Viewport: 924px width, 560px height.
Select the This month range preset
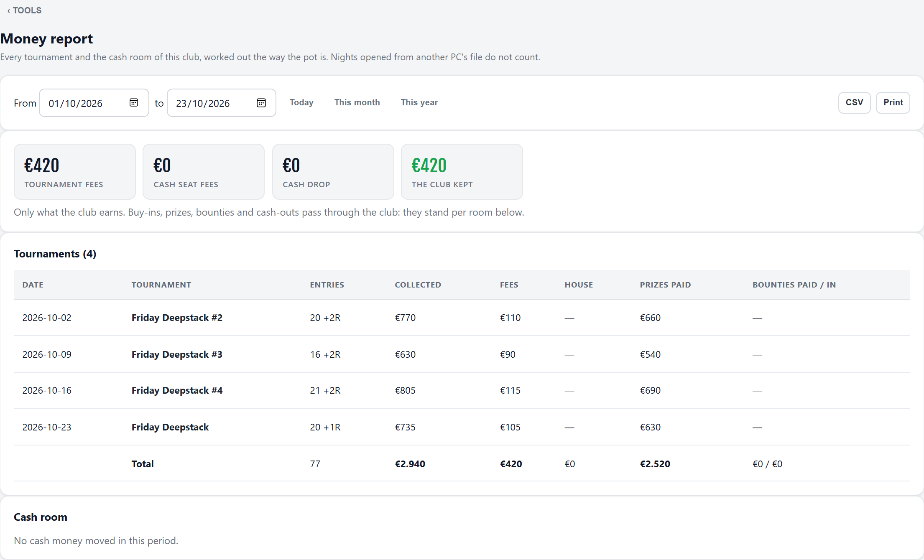pyautogui.click(x=357, y=102)
